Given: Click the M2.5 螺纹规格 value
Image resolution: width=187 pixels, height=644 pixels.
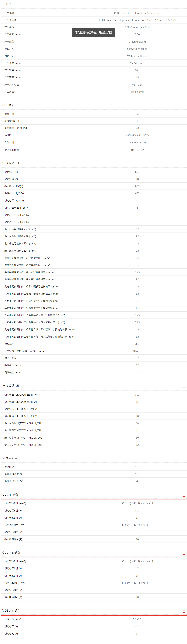Looking at the screenshot, I should click(x=137, y=344).
